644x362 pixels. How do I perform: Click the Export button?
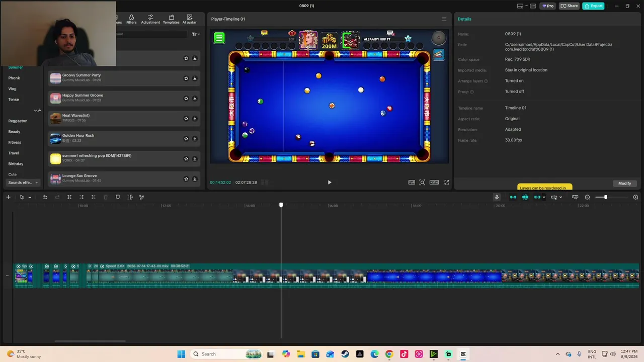pos(593,6)
